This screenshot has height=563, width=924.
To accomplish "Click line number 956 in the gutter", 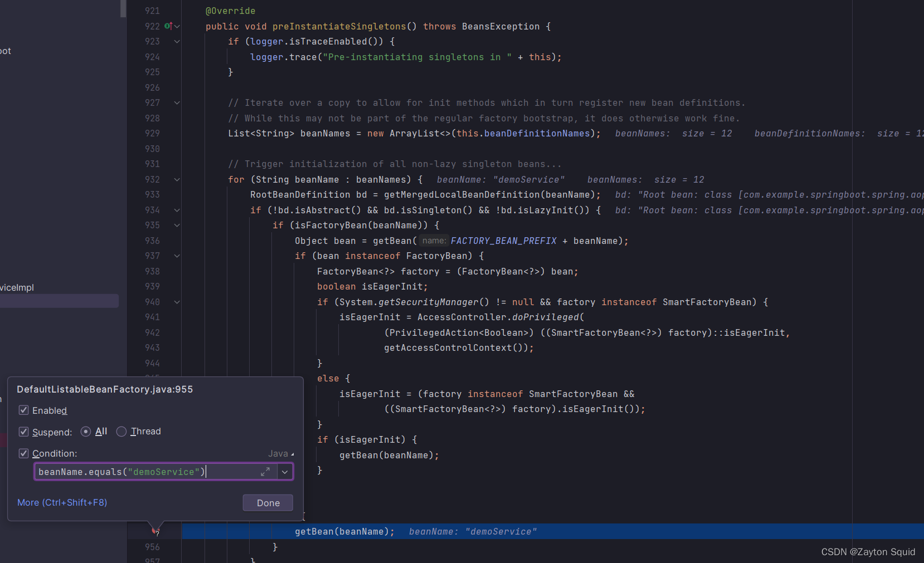I will [x=152, y=547].
